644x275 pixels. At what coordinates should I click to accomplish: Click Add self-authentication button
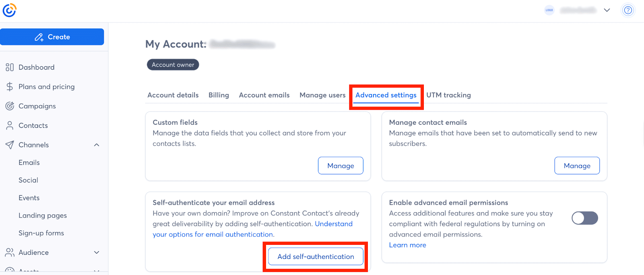point(316,257)
